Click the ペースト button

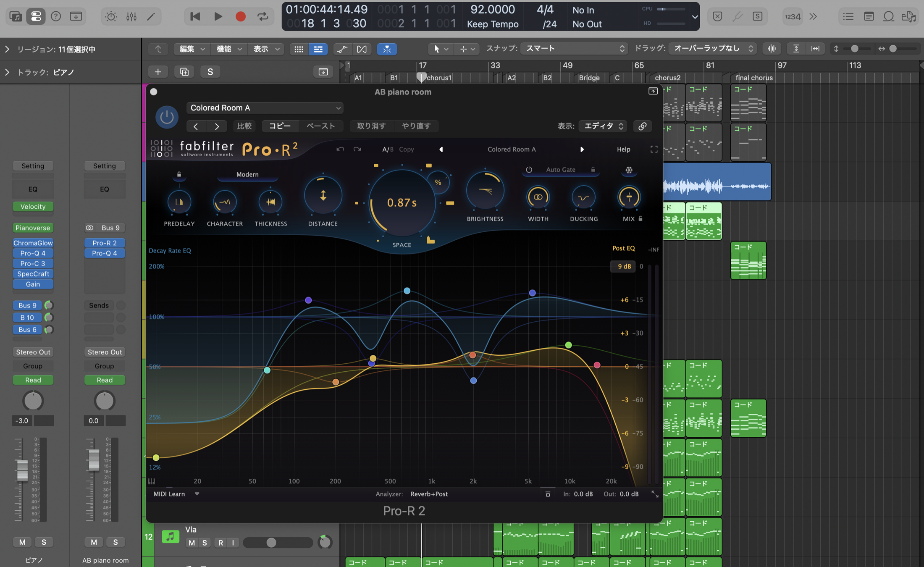pyautogui.click(x=321, y=126)
